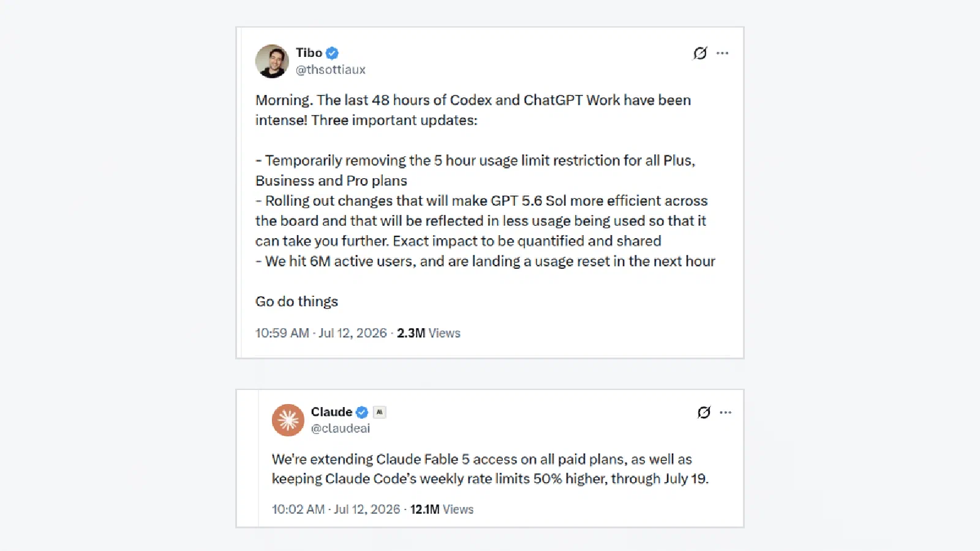Viewport: 980px width, 551px height.
Task: Click the verified badge next to Tibo
Action: 333,53
